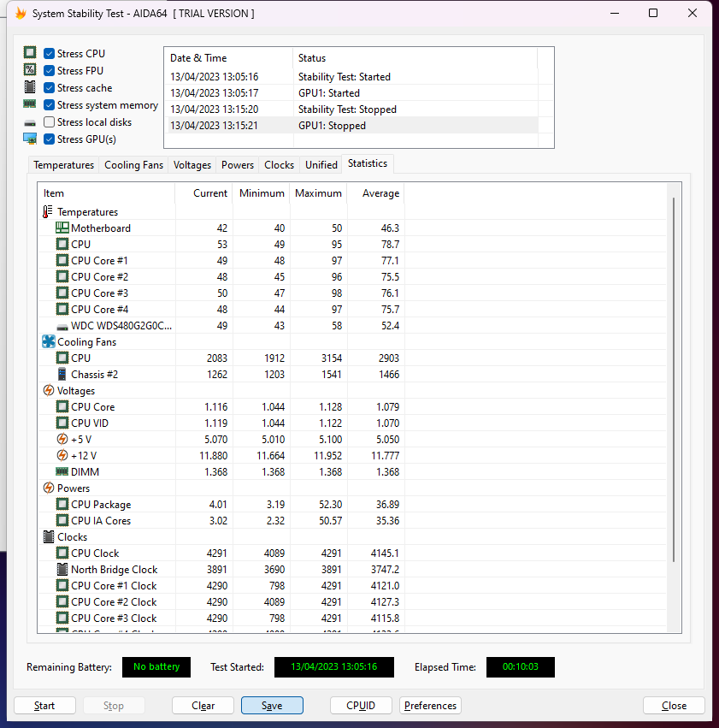Screen dimensions: 719x728
Task: Switch to the Unified tab
Action: (x=321, y=165)
